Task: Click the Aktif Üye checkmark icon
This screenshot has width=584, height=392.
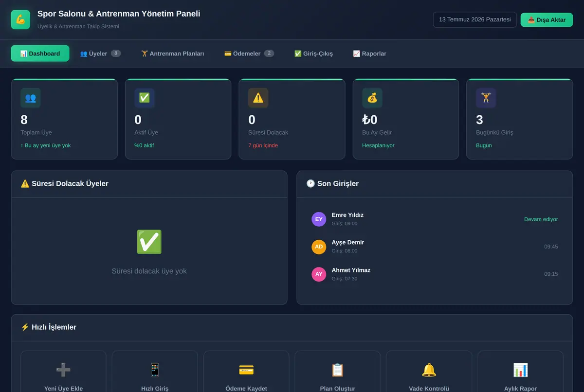Action: [145, 98]
